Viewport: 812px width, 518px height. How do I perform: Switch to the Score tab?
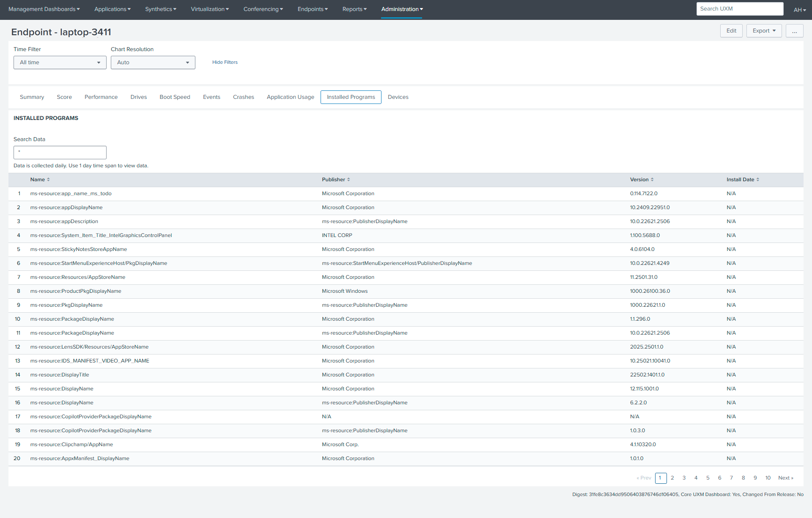[x=64, y=97]
